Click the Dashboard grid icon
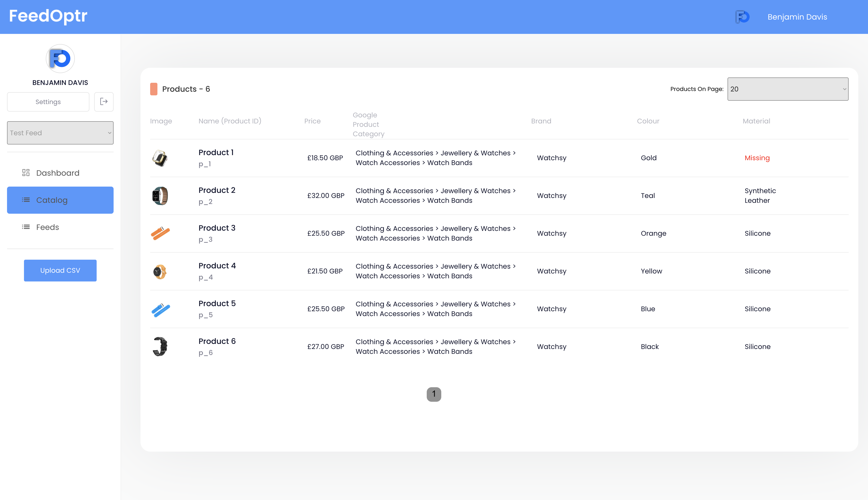The image size is (868, 500). [26, 173]
